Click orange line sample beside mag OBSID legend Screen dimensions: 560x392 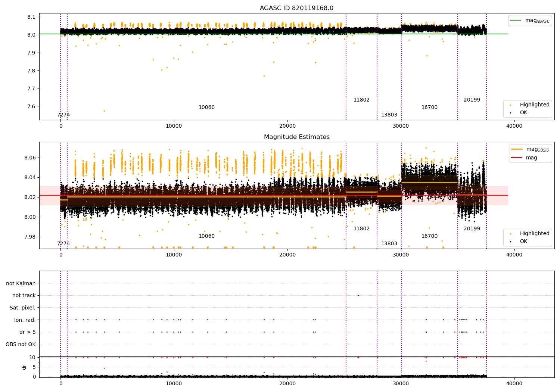pyautogui.click(x=517, y=149)
